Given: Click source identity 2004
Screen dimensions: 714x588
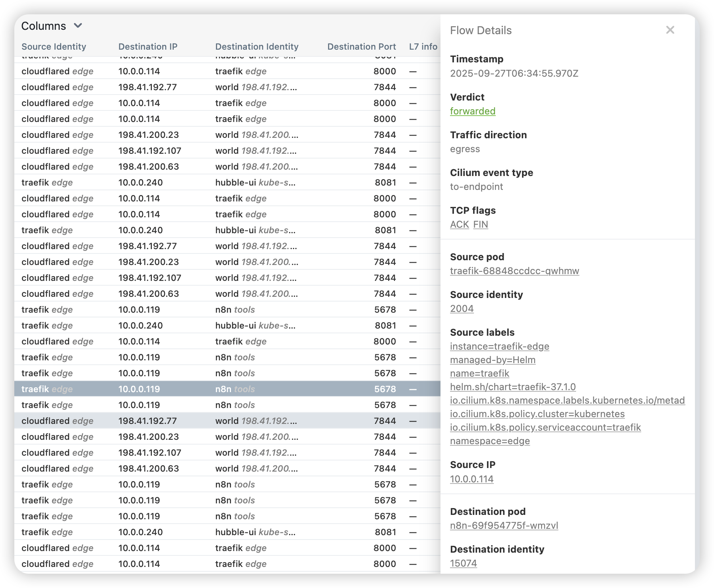Looking at the screenshot, I should (462, 309).
